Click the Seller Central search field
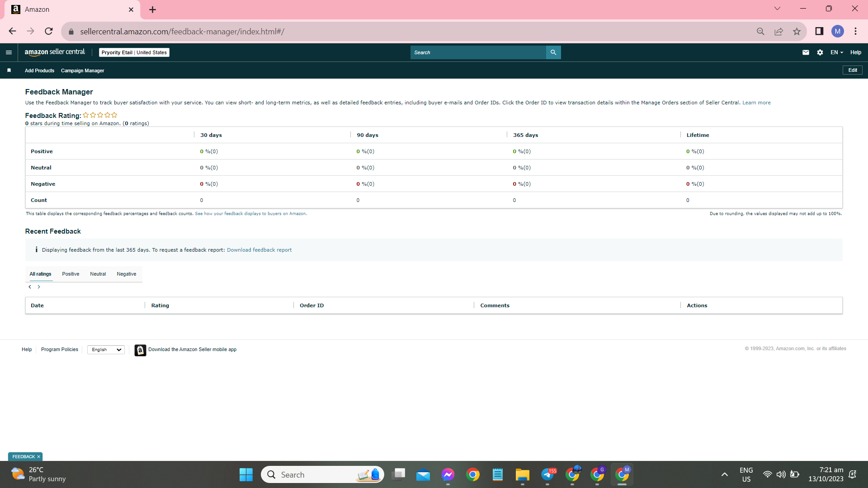The width and height of the screenshot is (868, 488). coord(478,52)
